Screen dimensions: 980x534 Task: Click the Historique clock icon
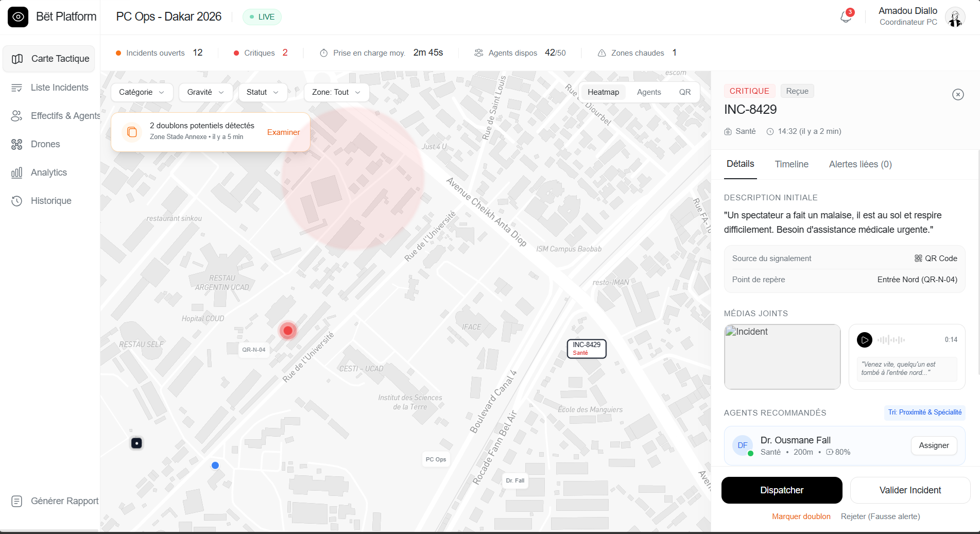[16, 201]
